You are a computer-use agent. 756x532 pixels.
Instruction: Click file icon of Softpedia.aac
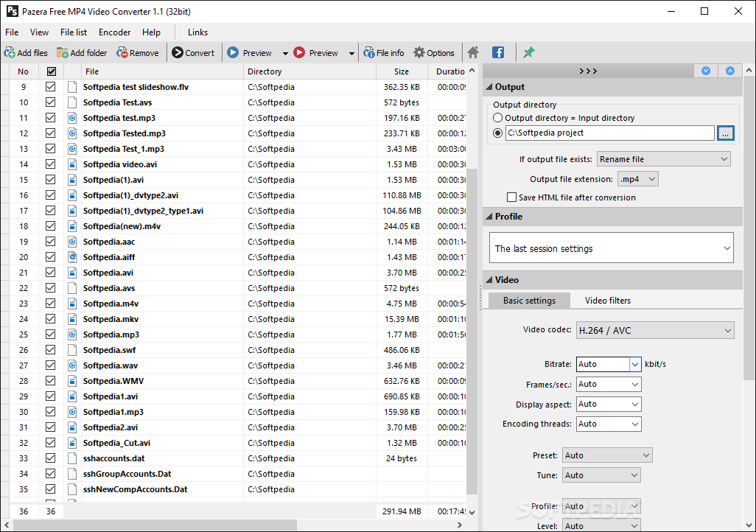(72, 242)
